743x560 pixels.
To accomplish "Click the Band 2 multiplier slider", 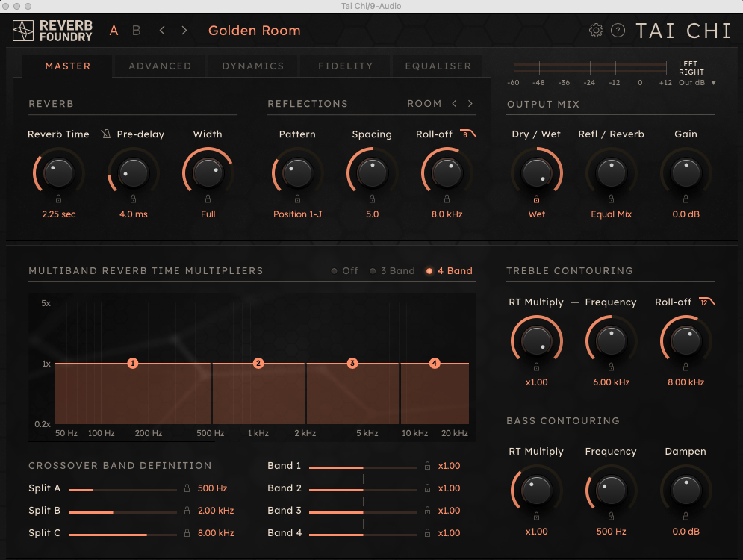I will click(363, 490).
